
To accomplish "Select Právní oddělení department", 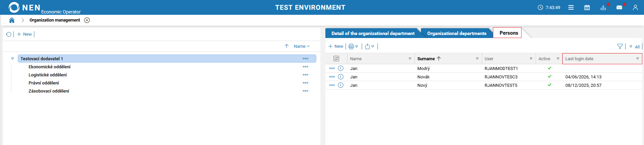I will click(44, 83).
